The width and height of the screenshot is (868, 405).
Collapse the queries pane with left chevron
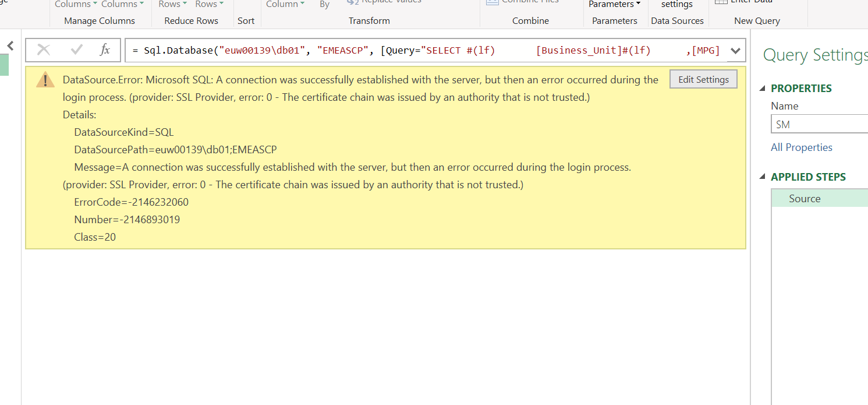click(10, 45)
